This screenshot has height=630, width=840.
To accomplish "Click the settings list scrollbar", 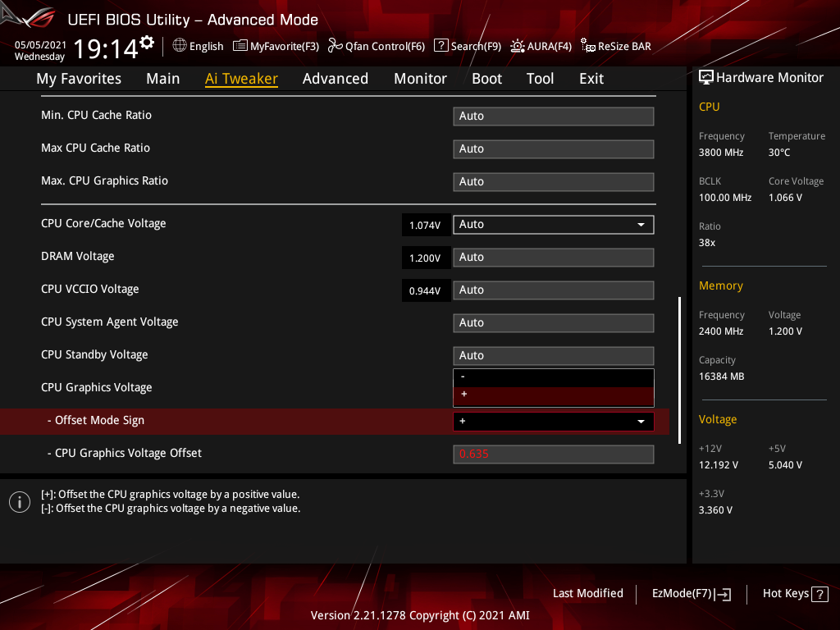I will point(680,370).
